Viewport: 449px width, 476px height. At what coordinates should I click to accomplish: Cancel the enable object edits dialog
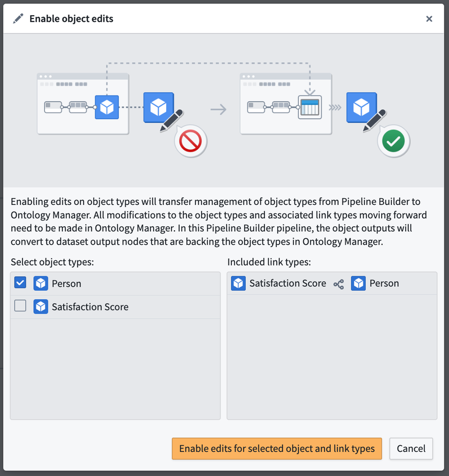(411, 448)
